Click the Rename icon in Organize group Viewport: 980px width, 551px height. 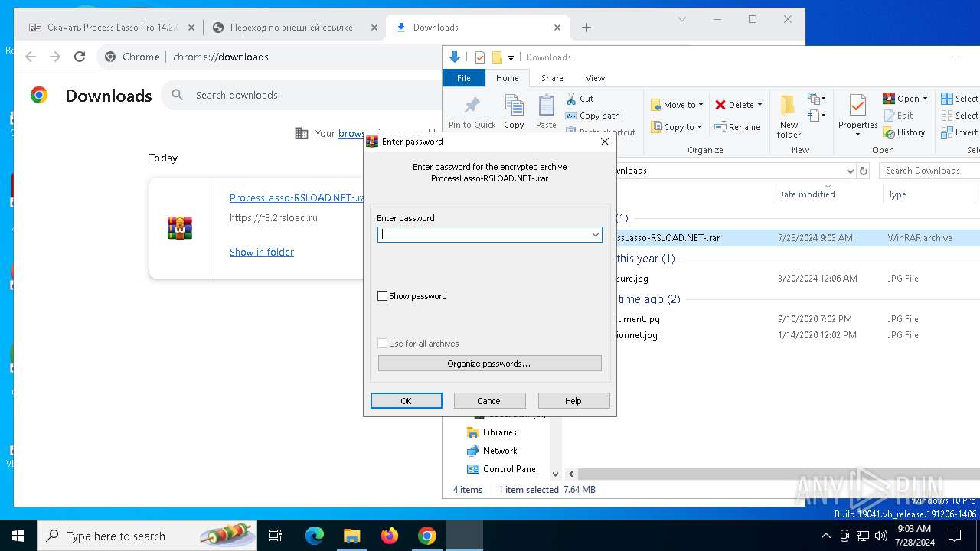click(x=720, y=127)
